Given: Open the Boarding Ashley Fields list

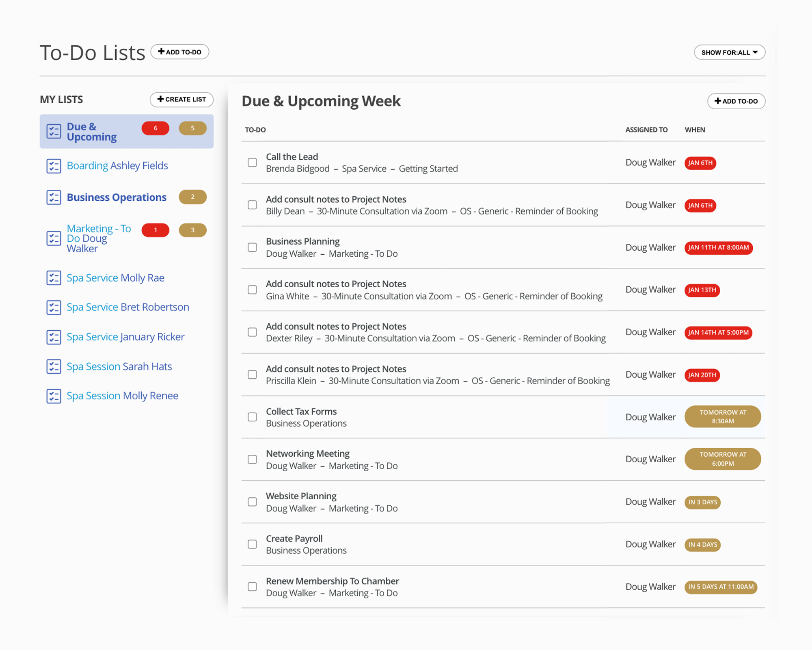Looking at the screenshot, I should pyautogui.click(x=117, y=165).
